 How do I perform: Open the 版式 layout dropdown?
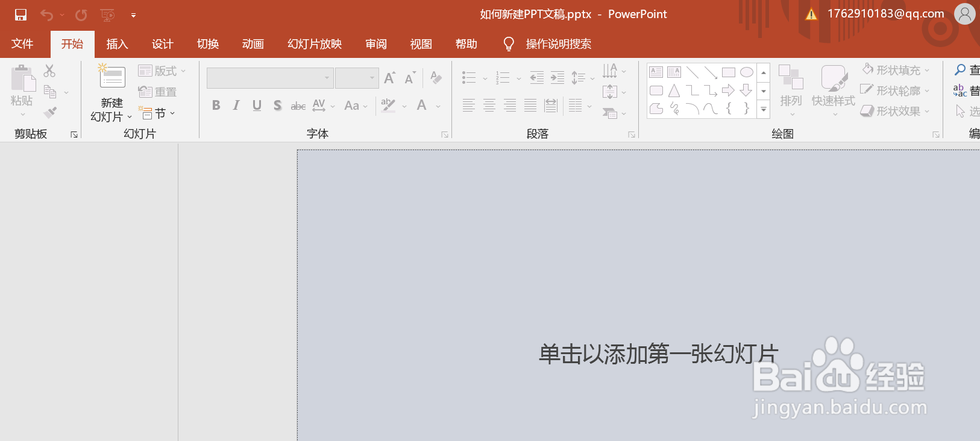pyautogui.click(x=162, y=71)
